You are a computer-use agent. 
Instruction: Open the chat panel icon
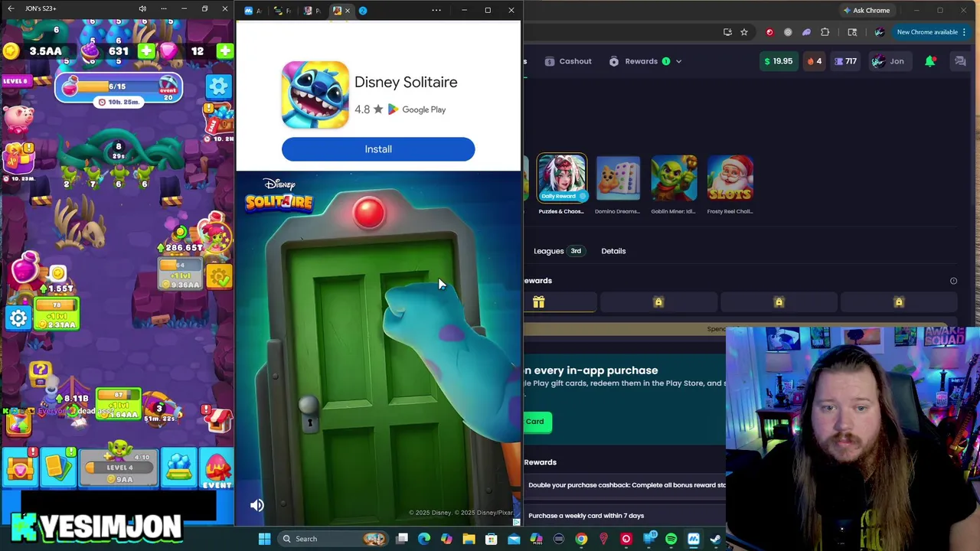coord(960,61)
